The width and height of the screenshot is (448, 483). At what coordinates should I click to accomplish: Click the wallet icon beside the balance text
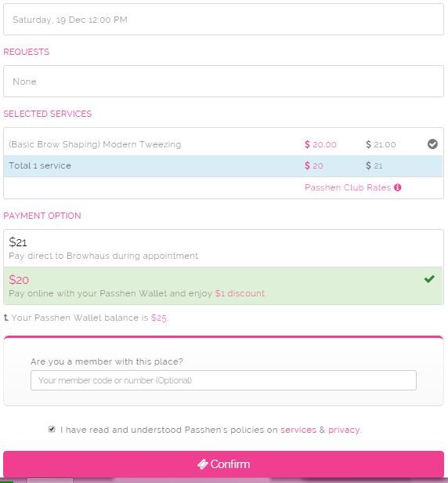click(5, 318)
